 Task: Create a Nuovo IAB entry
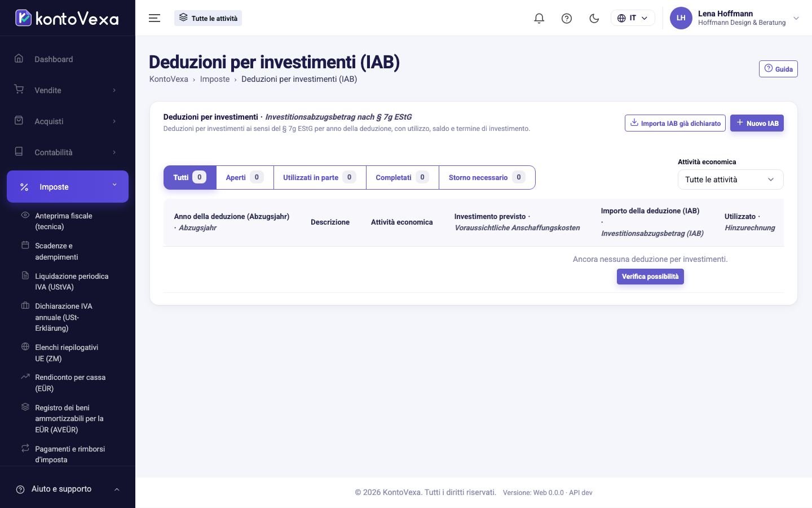click(x=757, y=123)
